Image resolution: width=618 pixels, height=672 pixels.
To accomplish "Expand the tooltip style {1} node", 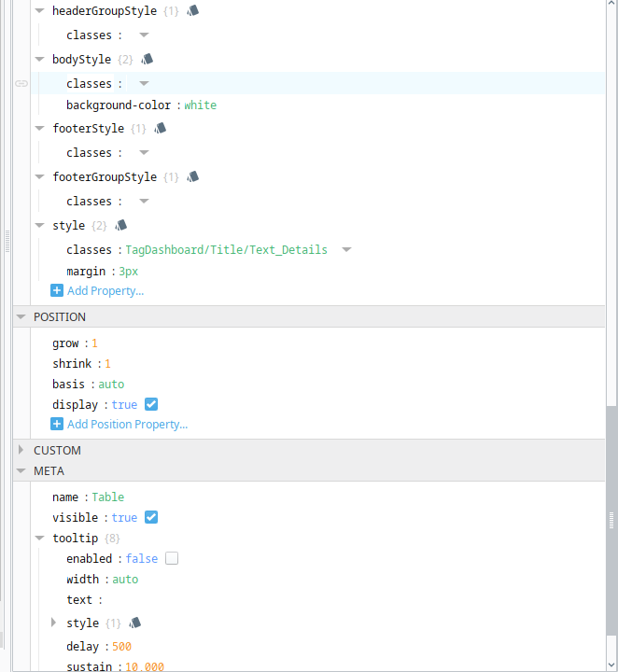I will coord(53,623).
